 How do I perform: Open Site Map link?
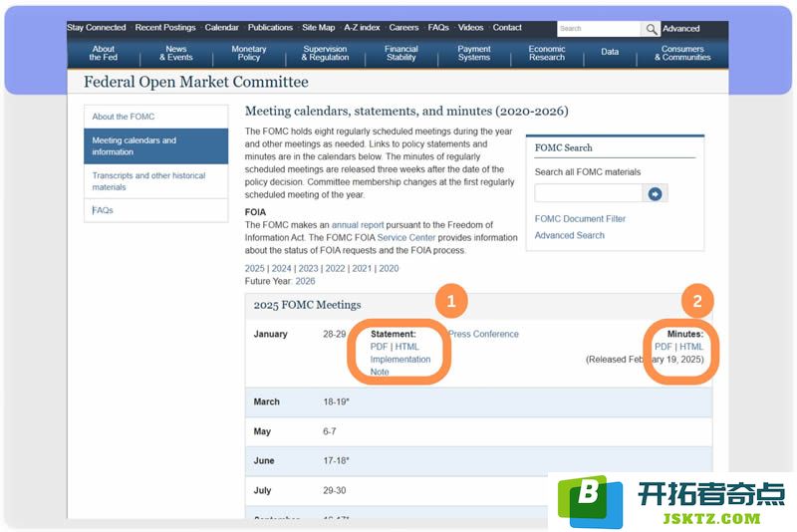[x=318, y=28]
